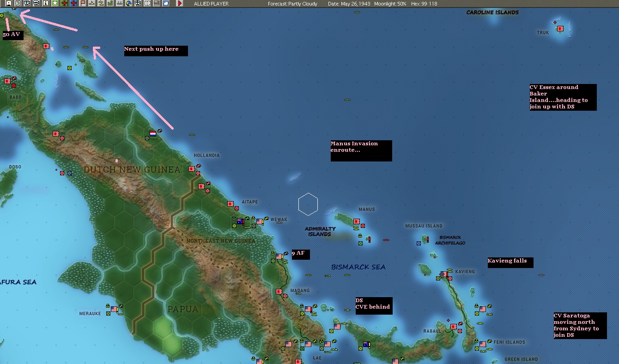This screenshot has height=364, width=619.
Task: Select red marker on Mussau Island
Action: coord(428,239)
